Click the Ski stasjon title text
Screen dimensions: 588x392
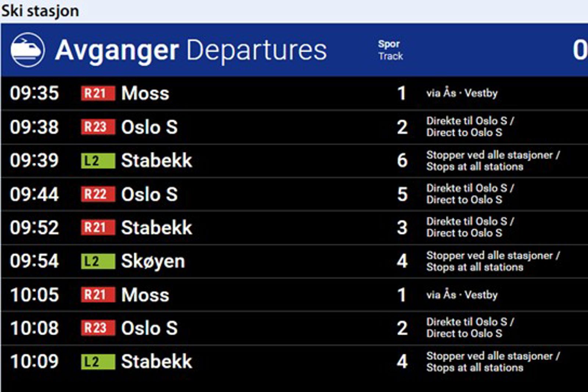coord(40,11)
